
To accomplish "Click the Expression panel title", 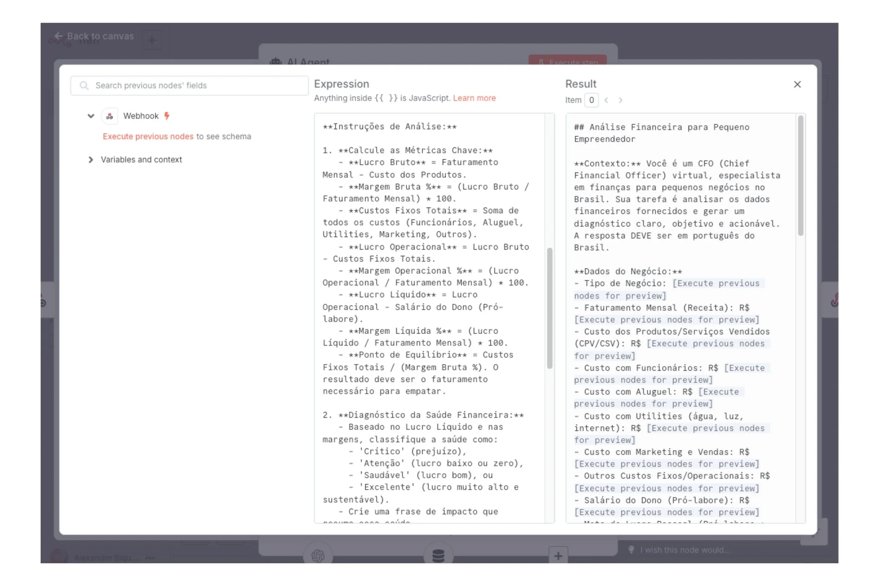I will pyautogui.click(x=341, y=84).
